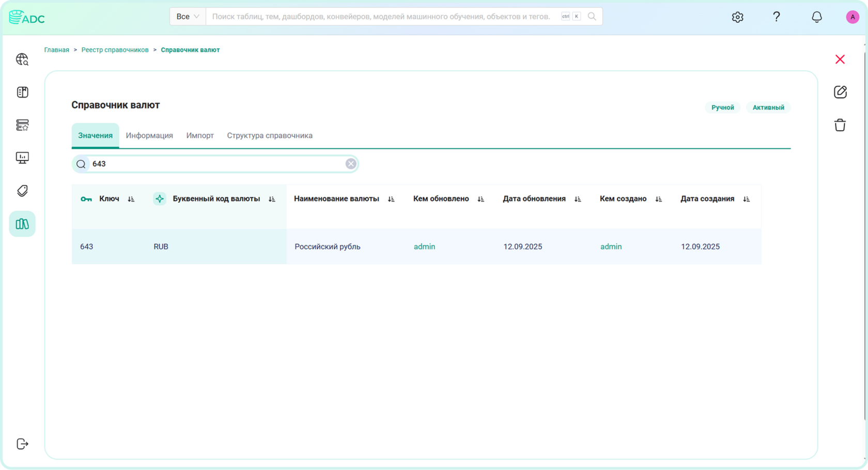Go to Реестр справочников breadcrumb
868x470 pixels.
click(x=115, y=50)
